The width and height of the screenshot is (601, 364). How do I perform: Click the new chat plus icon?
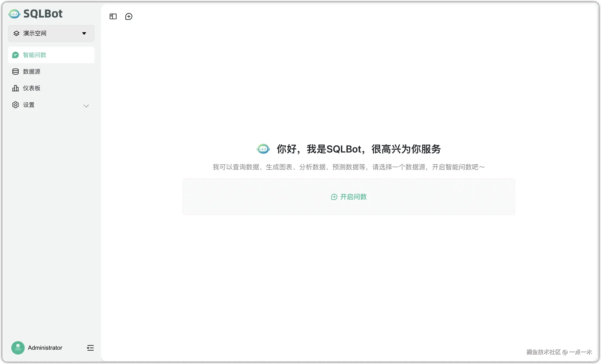point(129,16)
